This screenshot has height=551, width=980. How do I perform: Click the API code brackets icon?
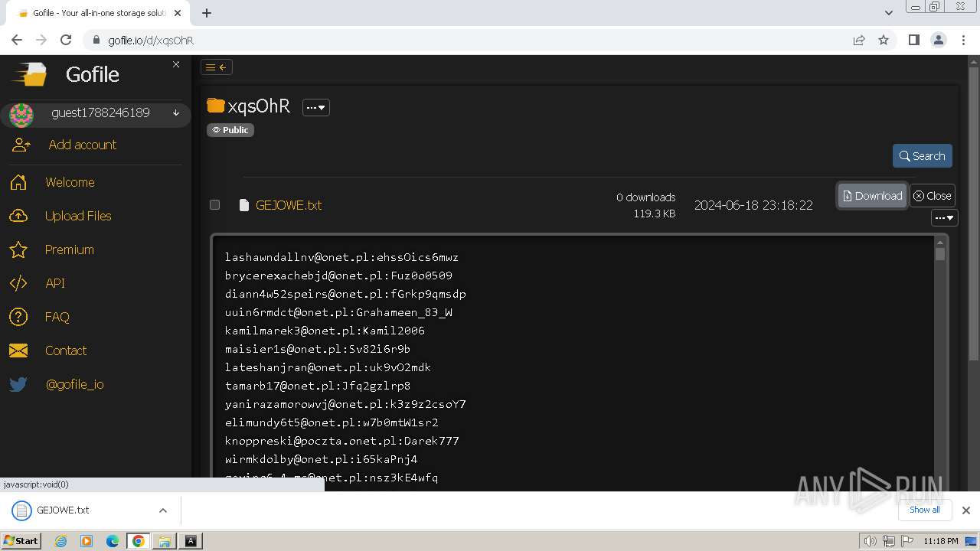[18, 283]
